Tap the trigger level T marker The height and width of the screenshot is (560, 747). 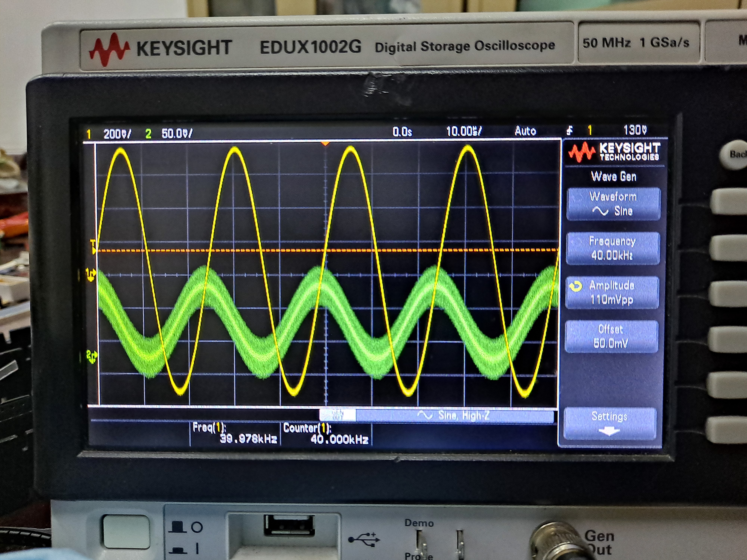click(x=93, y=247)
